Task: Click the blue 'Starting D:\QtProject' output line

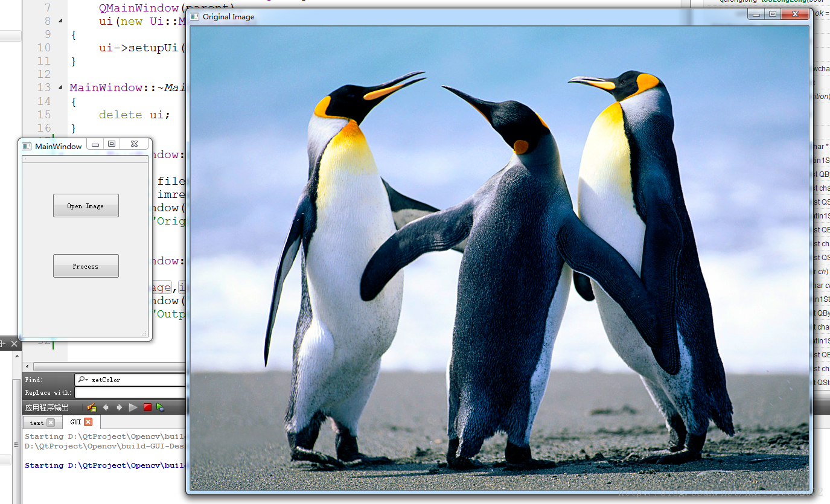Action: (x=104, y=465)
